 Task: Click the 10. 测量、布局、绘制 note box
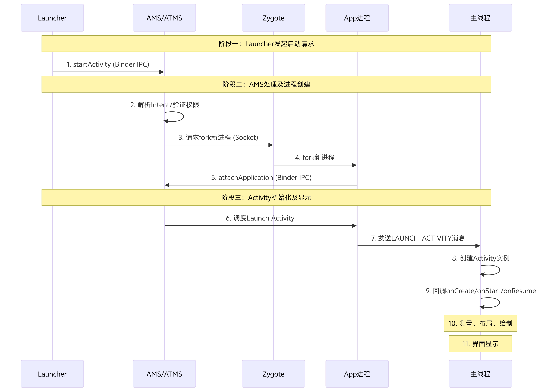click(x=480, y=323)
